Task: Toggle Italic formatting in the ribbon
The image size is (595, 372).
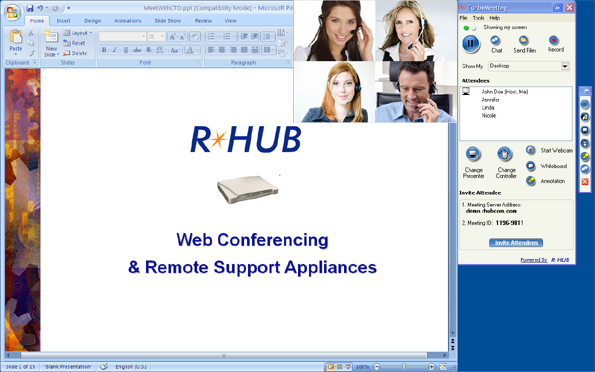Action: 115,50
